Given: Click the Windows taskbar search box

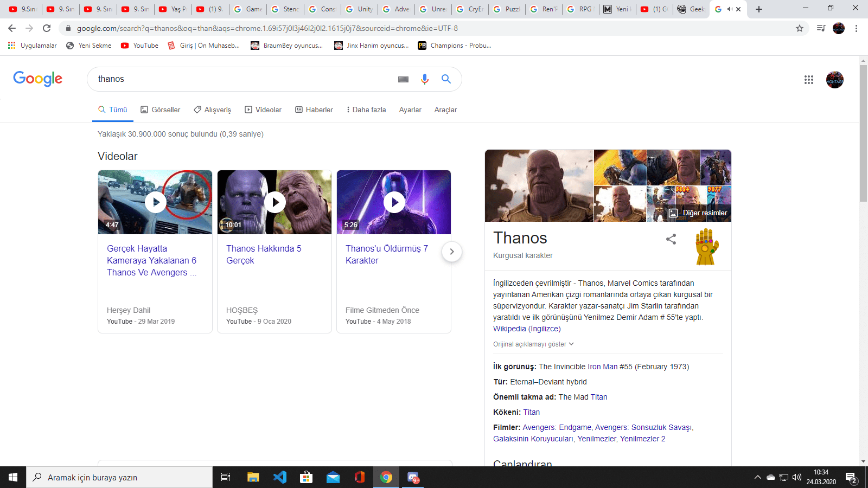Looking at the screenshot, I should (119, 477).
